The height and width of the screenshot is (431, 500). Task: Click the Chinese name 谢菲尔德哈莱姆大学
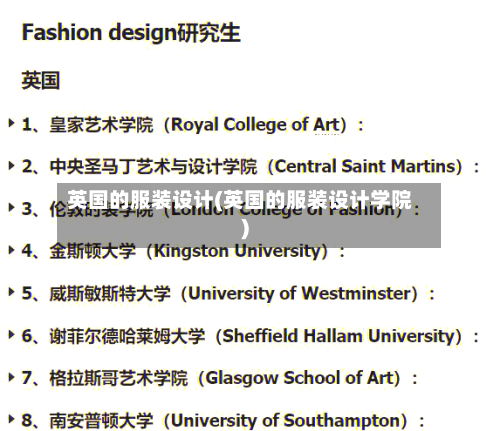pos(127,336)
